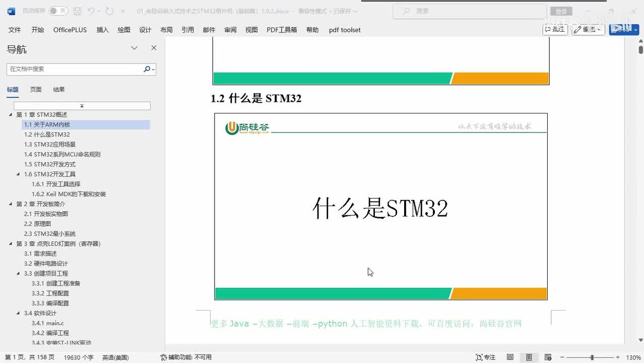Click the accessibility 辅助功能 status icon

click(164, 357)
